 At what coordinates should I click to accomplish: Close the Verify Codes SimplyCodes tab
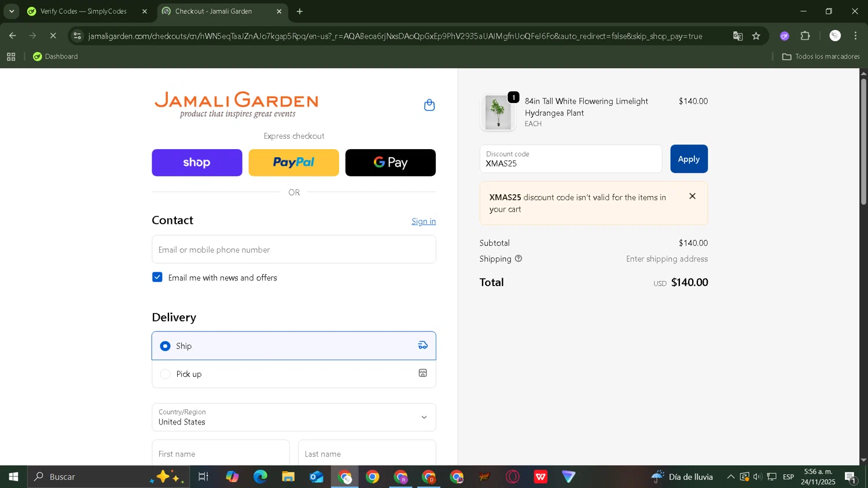(145, 11)
